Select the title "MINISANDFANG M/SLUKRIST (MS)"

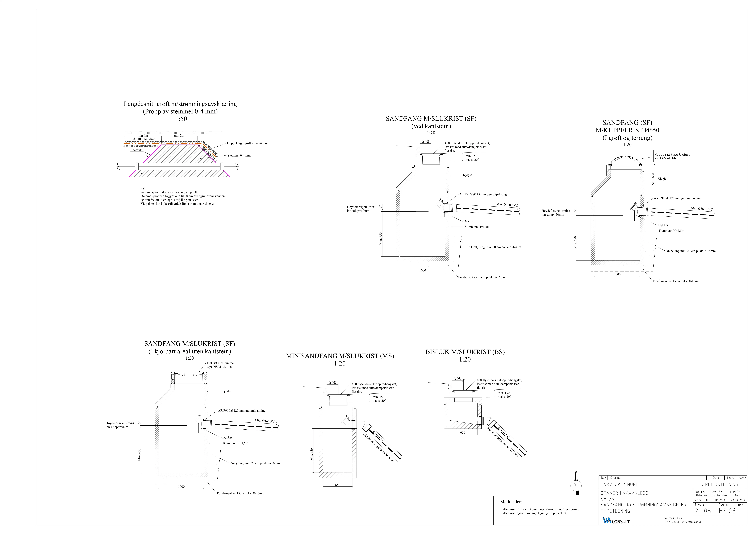tap(340, 356)
